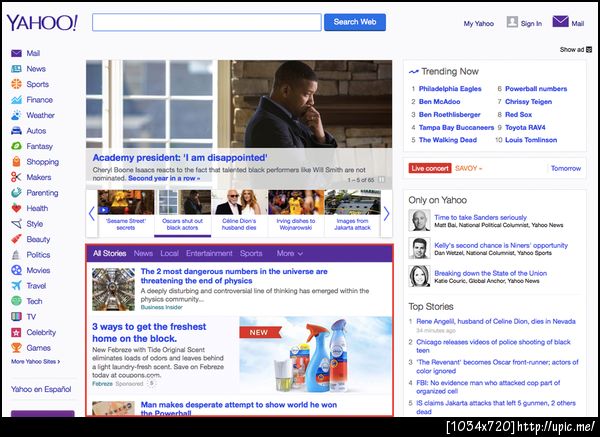The height and width of the screenshot is (437, 600).
Task: Click the Movies film reel icon
Action: 16,270
